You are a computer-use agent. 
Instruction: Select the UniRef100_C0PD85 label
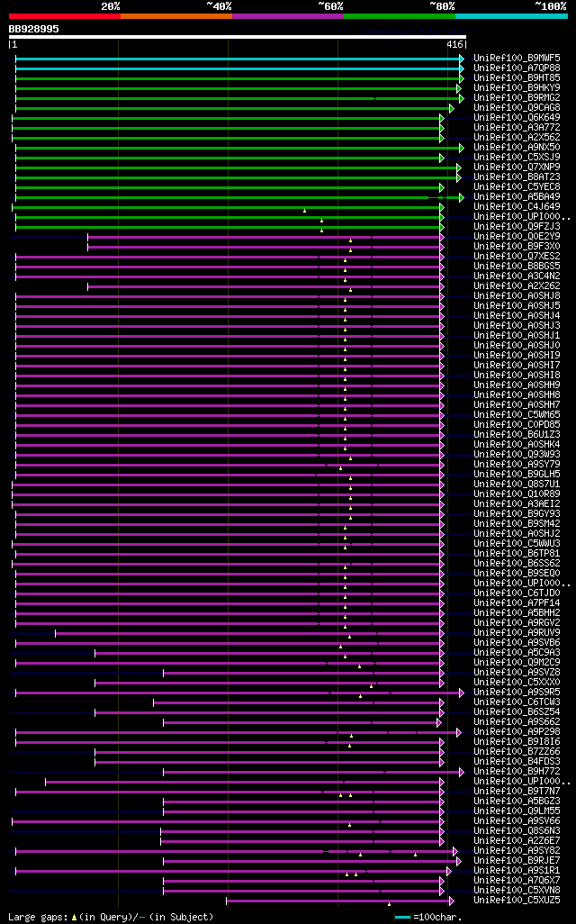pos(517,425)
